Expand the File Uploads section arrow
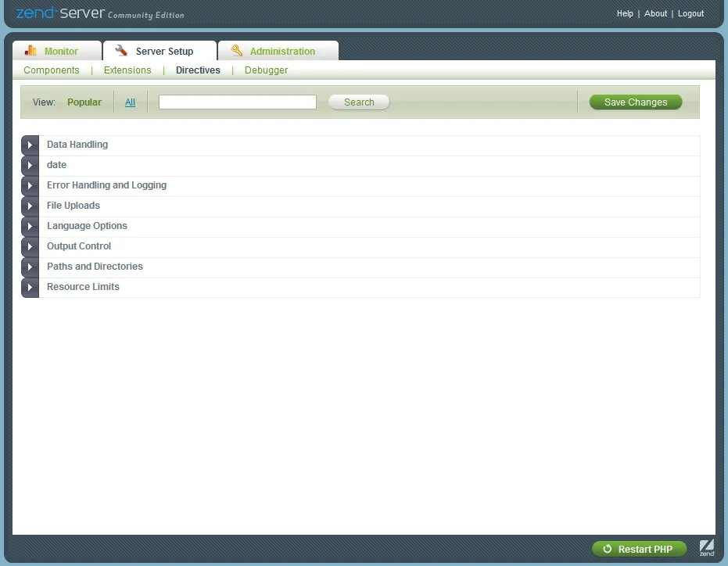 (30, 206)
